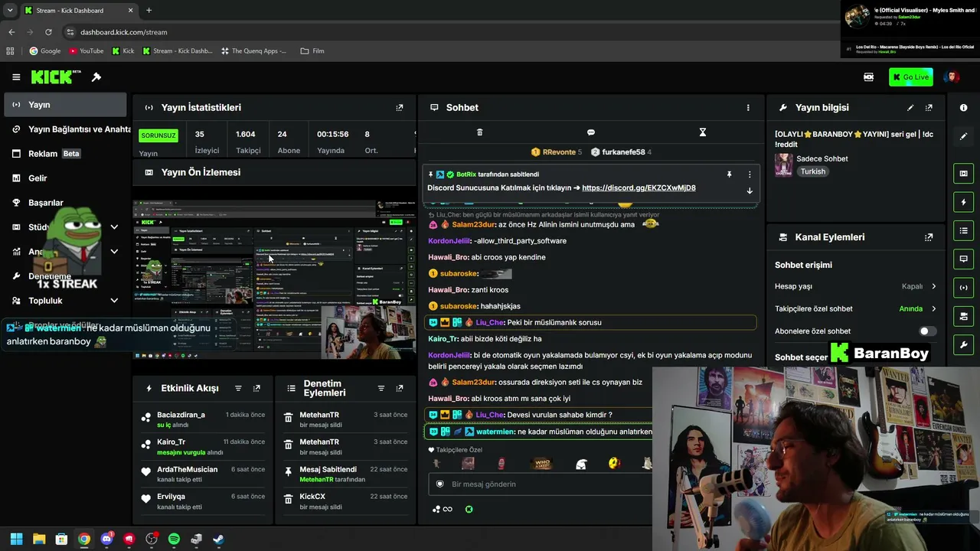Screen dimensions: 980x551
Task: Toggle the chat widget in right sidebar
Action: click(x=963, y=259)
